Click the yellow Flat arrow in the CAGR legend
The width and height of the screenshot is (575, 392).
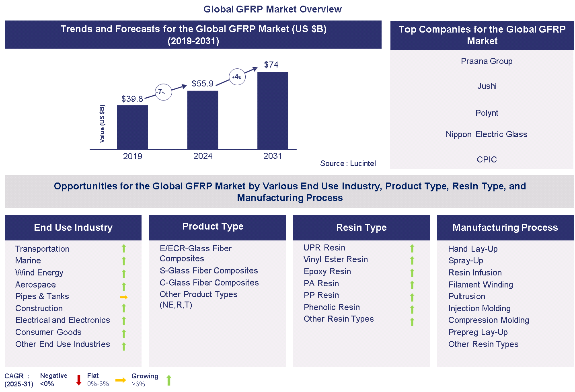pyautogui.click(x=121, y=380)
